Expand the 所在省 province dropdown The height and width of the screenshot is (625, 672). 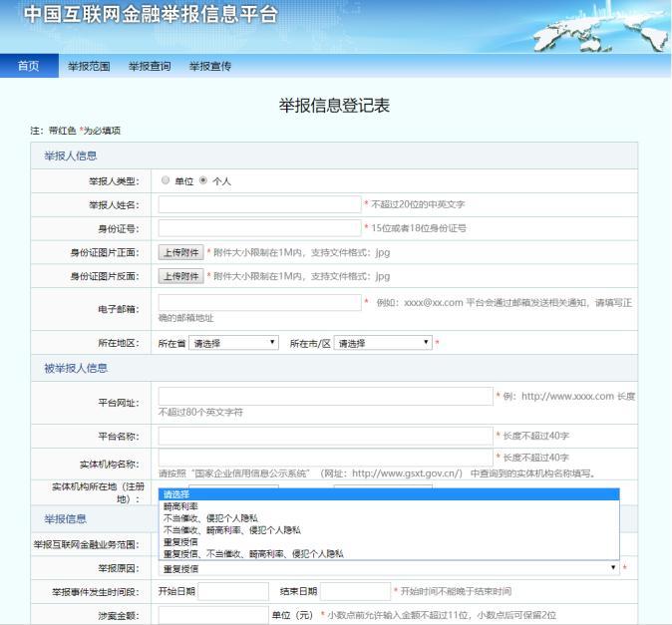coord(234,343)
